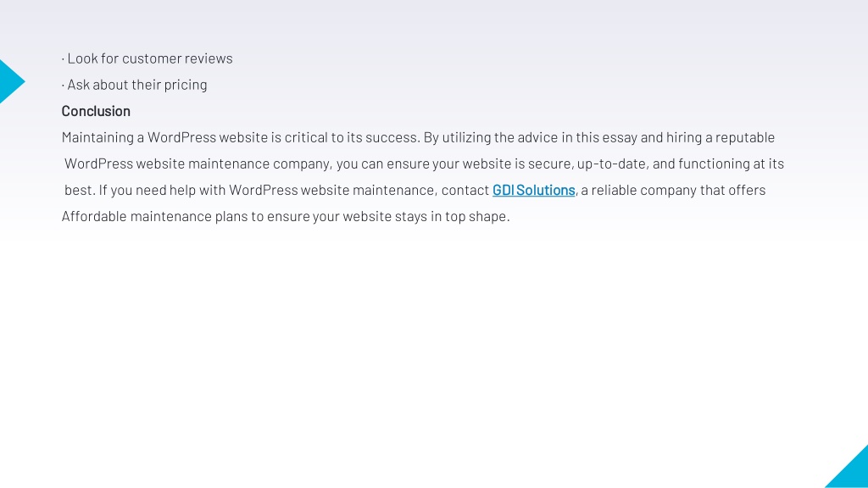
Task: Click the 'Ask about their pricing' bullet
Action: (134, 85)
